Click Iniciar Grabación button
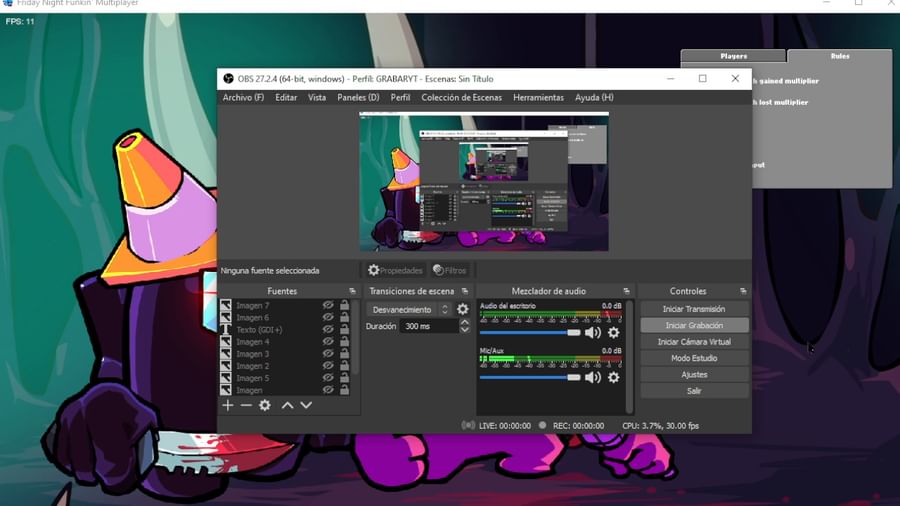Image resolution: width=900 pixels, height=506 pixels. pos(694,325)
